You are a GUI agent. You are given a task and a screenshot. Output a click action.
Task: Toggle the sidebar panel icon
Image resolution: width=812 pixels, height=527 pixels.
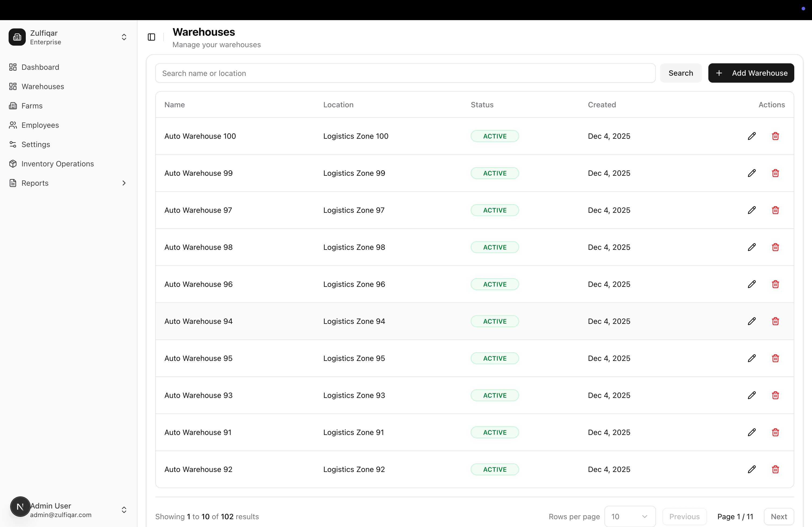pyautogui.click(x=151, y=37)
